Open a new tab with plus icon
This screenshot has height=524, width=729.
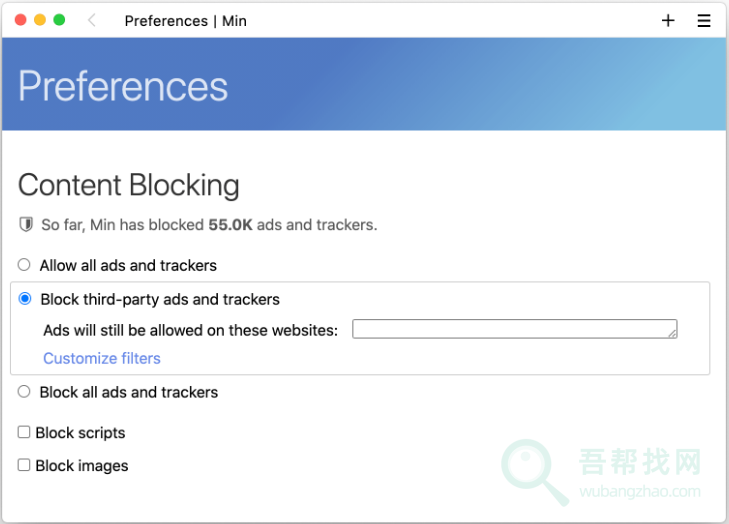[668, 20]
